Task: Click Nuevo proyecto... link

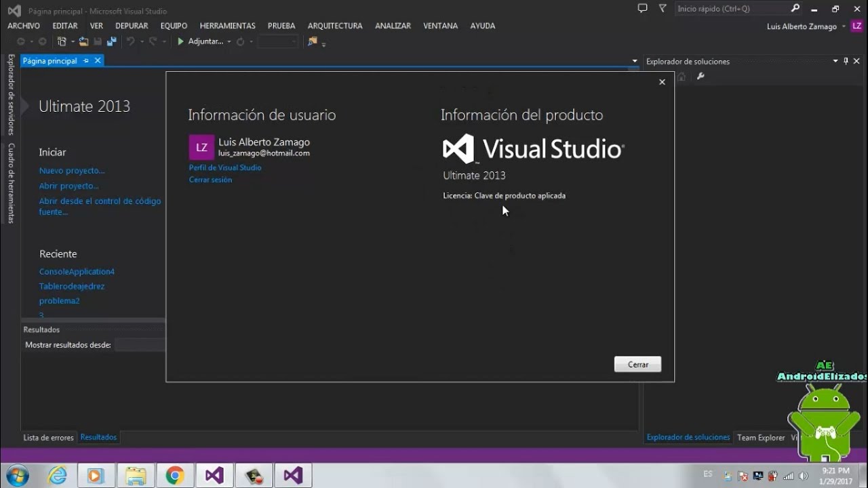Action: (x=72, y=171)
